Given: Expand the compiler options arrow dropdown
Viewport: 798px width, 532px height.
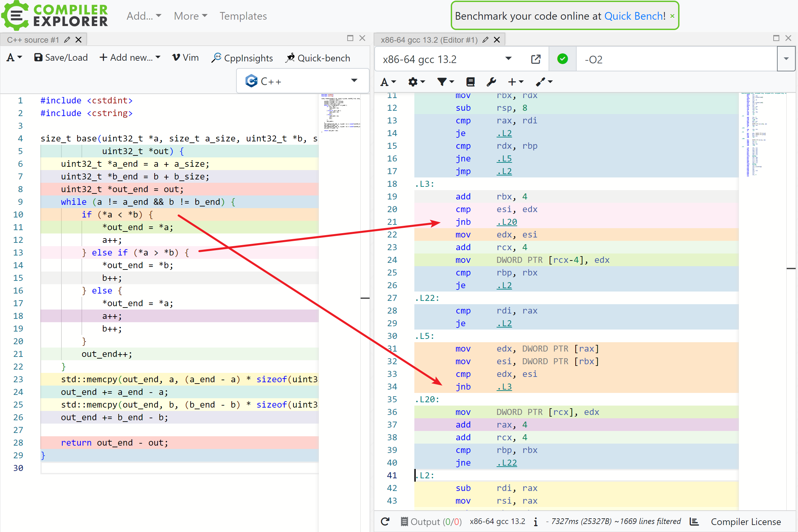Looking at the screenshot, I should [786, 59].
